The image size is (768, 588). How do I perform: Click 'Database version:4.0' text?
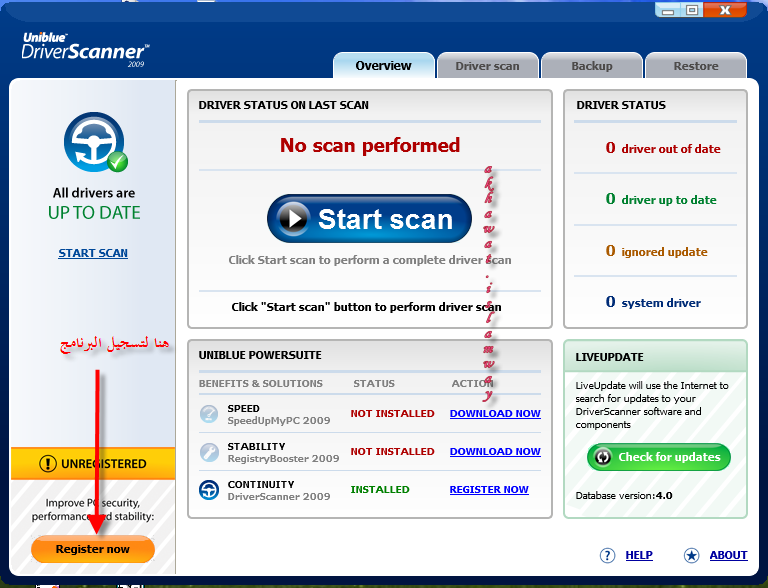(x=624, y=495)
